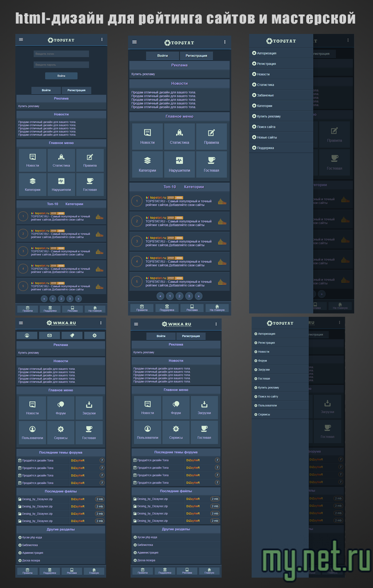Click the rocket icon in WMKA top icon row
Viewport: 373px width, 588px height.
coord(72,335)
